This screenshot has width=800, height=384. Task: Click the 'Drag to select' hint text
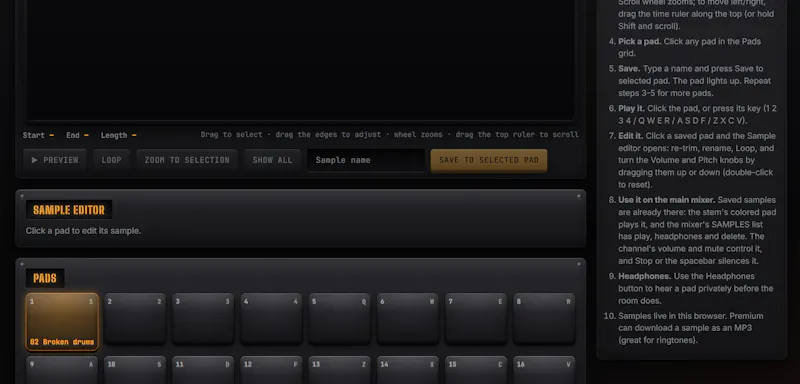coord(390,135)
